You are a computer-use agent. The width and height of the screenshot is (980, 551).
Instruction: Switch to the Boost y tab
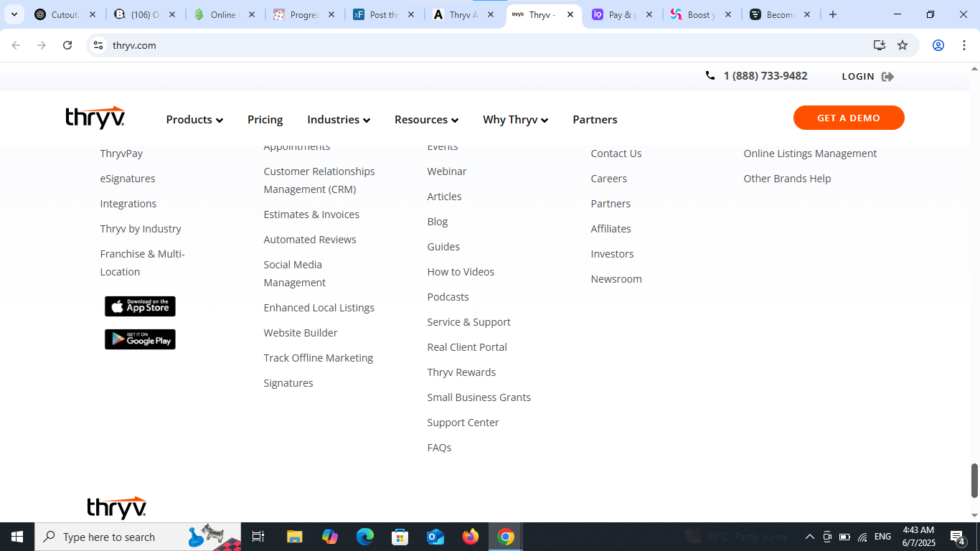coord(701,14)
